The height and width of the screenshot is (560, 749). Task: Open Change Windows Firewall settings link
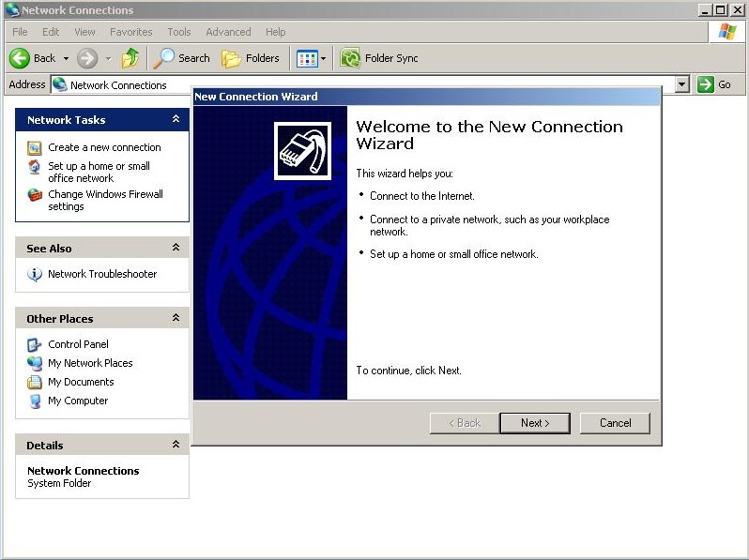point(105,201)
